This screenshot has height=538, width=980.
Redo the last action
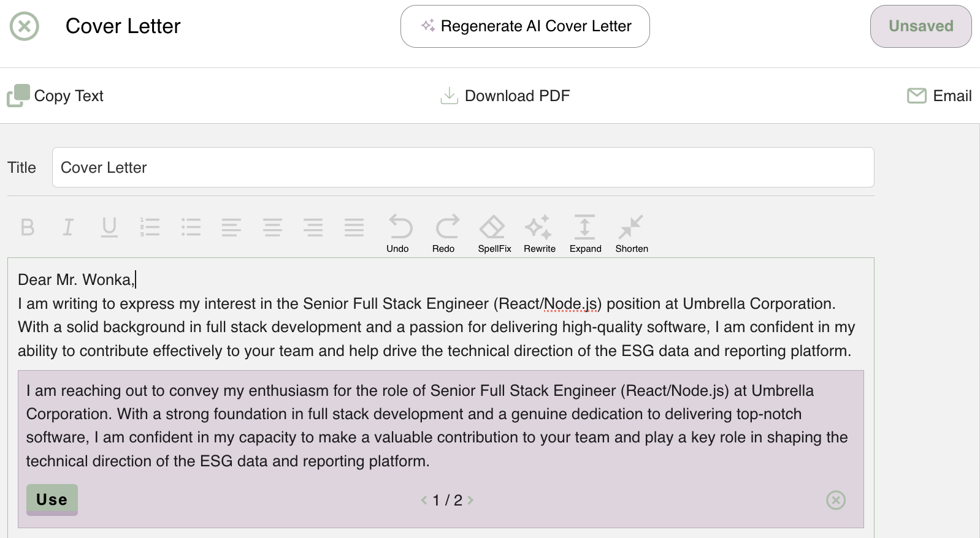446,233
